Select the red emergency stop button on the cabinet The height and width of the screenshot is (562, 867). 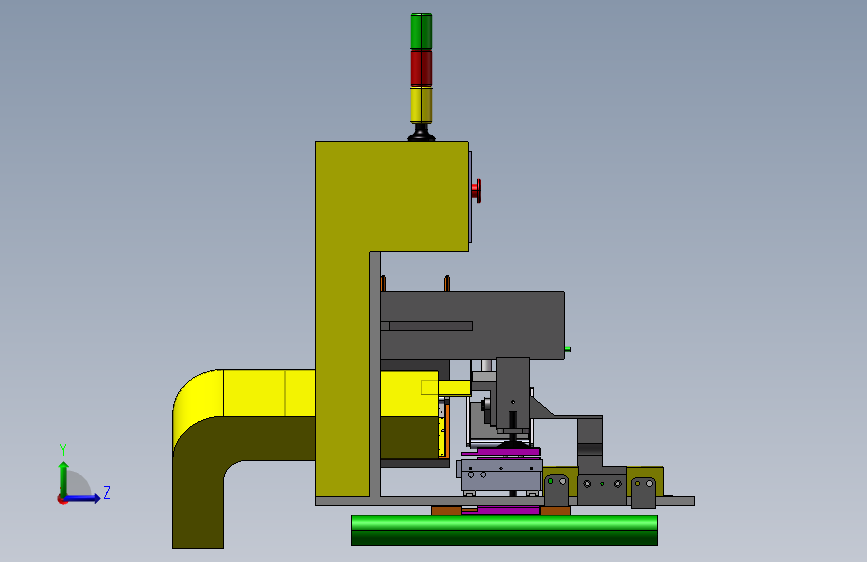coord(476,191)
